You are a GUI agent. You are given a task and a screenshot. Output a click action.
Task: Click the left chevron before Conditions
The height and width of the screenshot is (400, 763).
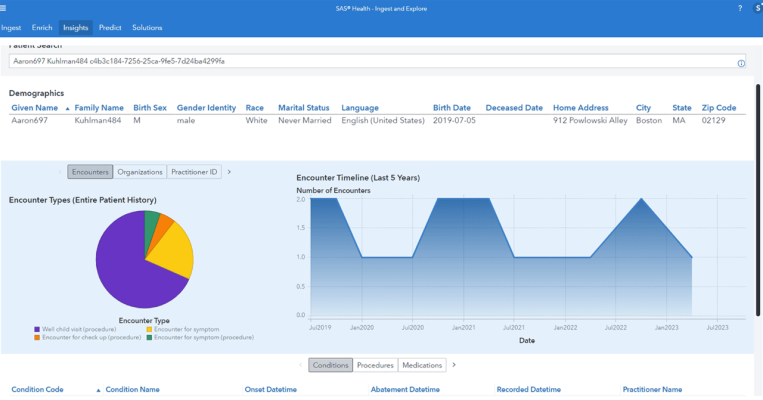point(300,365)
